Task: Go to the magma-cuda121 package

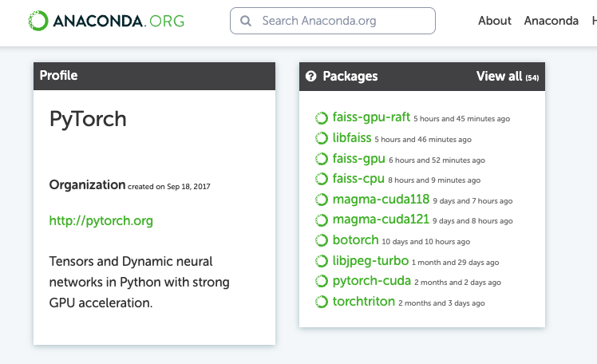Action: [381, 220]
